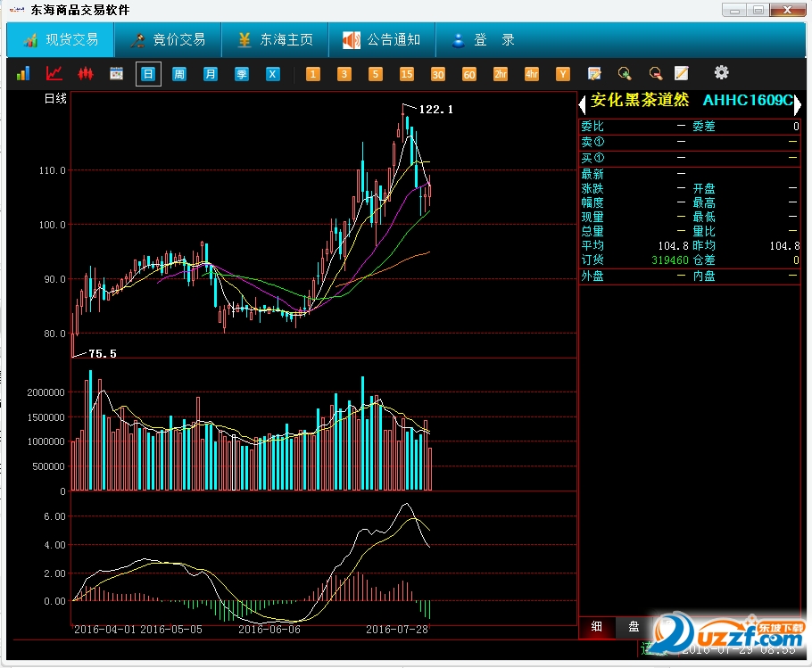The image size is (812, 668).
Task: Show the candlestick chart view
Action: tap(86, 73)
